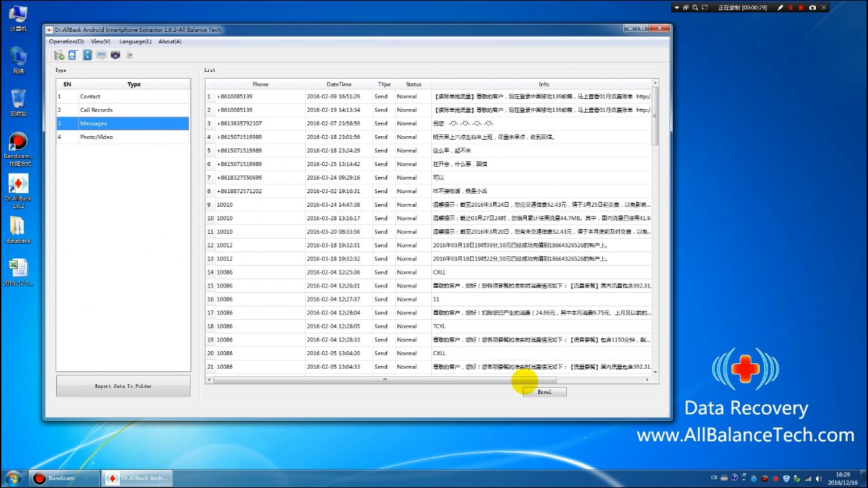Click phone number +8613635792307
This screenshot has width=868, height=488.
tap(239, 123)
